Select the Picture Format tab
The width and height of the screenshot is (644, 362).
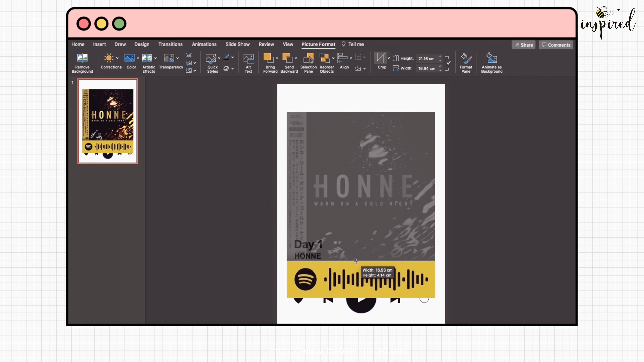click(318, 44)
